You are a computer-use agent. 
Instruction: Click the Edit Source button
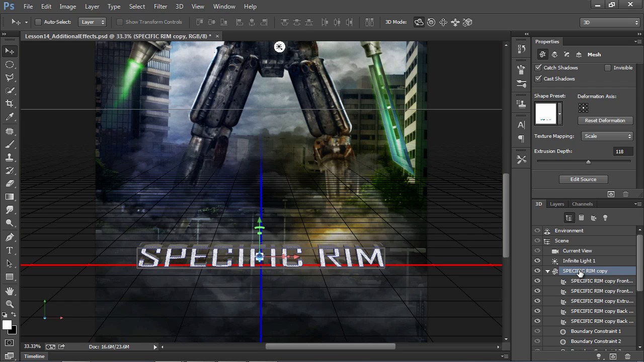coord(583,179)
